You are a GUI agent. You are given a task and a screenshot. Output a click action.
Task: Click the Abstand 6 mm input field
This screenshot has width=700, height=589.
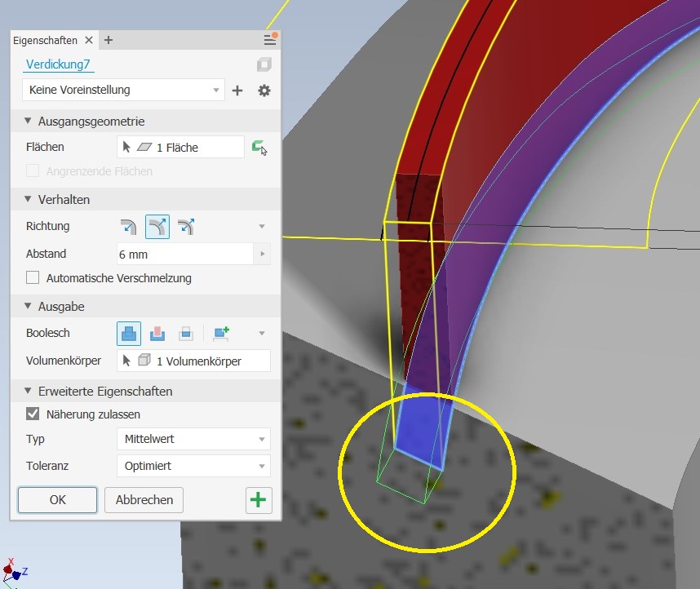pos(184,255)
